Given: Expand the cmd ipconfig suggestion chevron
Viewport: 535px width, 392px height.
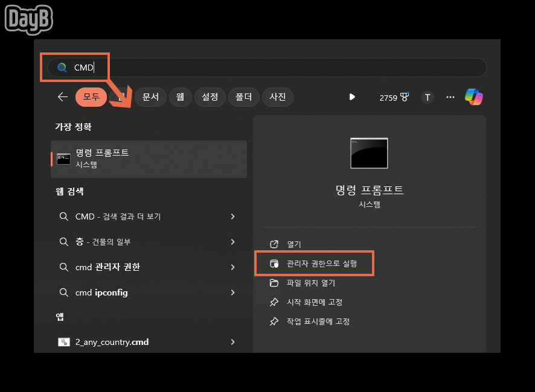Looking at the screenshot, I should (x=232, y=292).
